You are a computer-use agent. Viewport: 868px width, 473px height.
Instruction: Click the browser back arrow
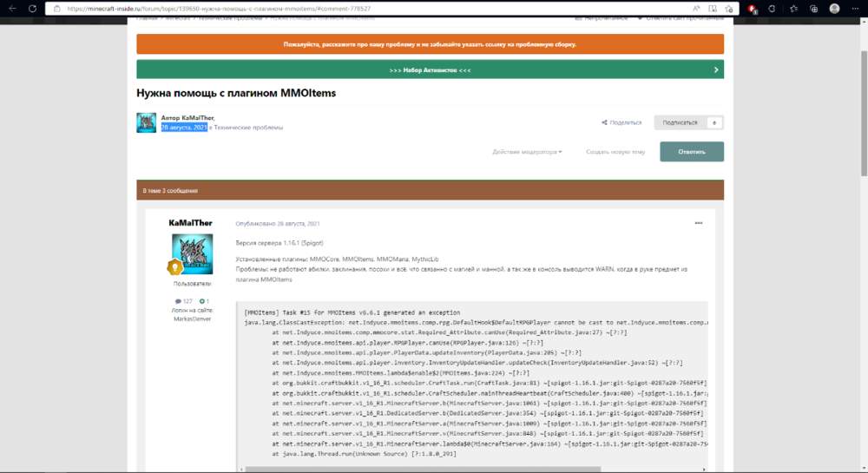coord(12,9)
